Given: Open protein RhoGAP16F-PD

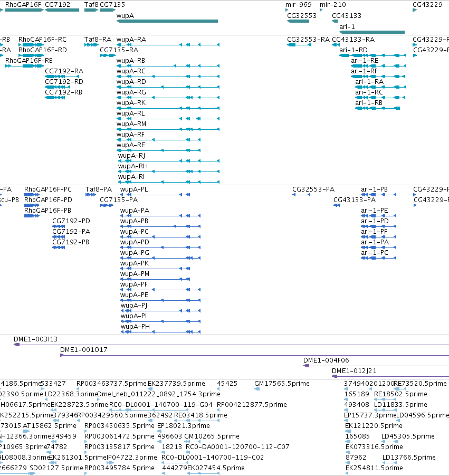Looking at the screenshot, I should pos(48,200).
